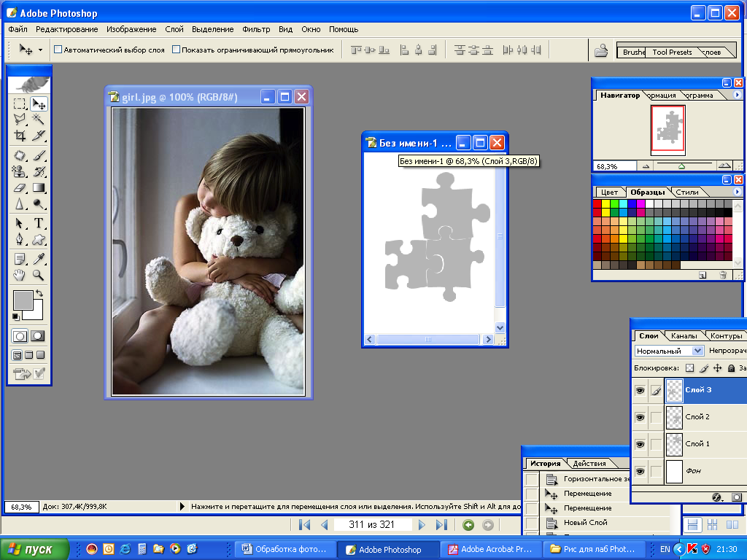Select the Eraser tool
This screenshot has width=747, height=560.
[x=20, y=187]
